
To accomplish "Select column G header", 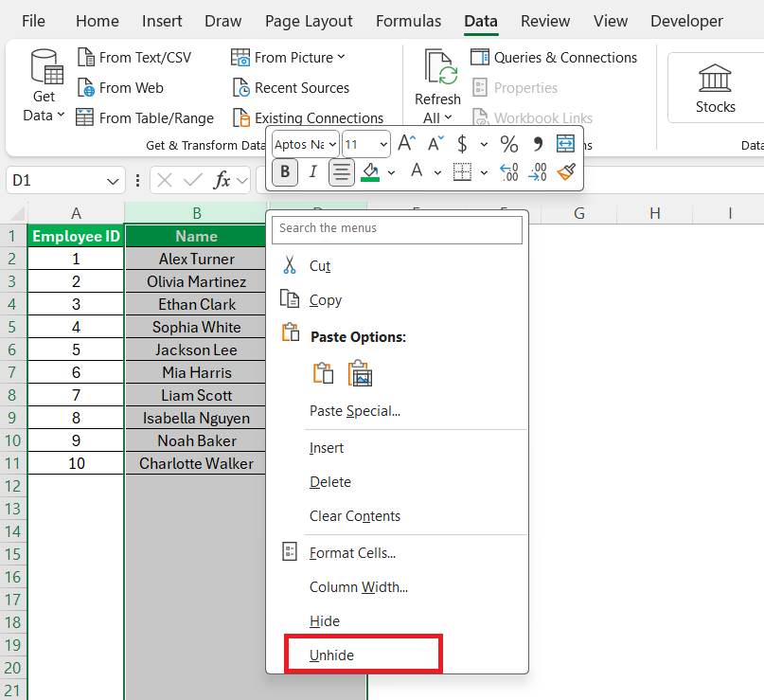I will pyautogui.click(x=578, y=213).
